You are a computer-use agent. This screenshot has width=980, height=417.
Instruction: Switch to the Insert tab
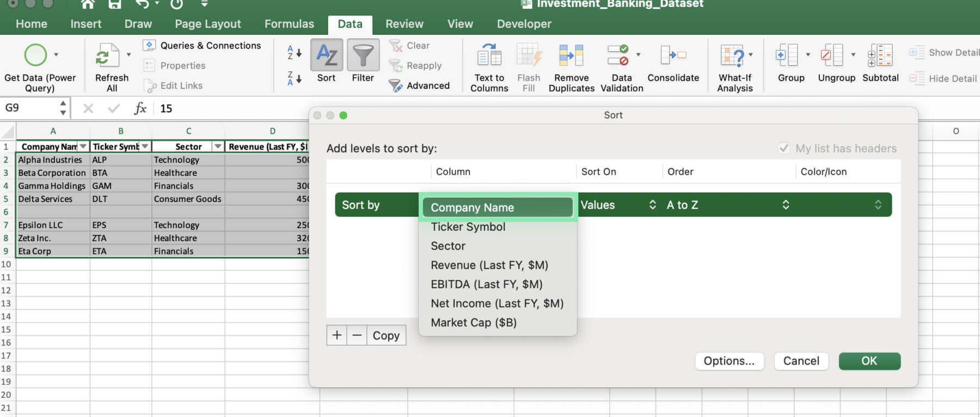(86, 24)
